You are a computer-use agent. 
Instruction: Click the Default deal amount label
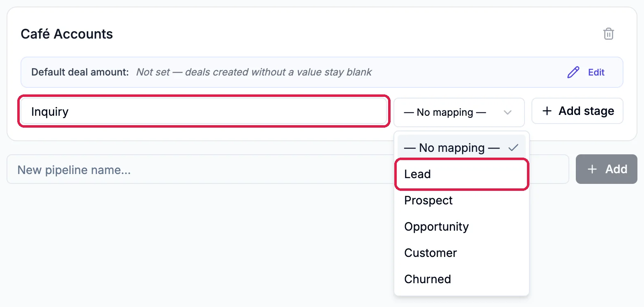tap(80, 72)
